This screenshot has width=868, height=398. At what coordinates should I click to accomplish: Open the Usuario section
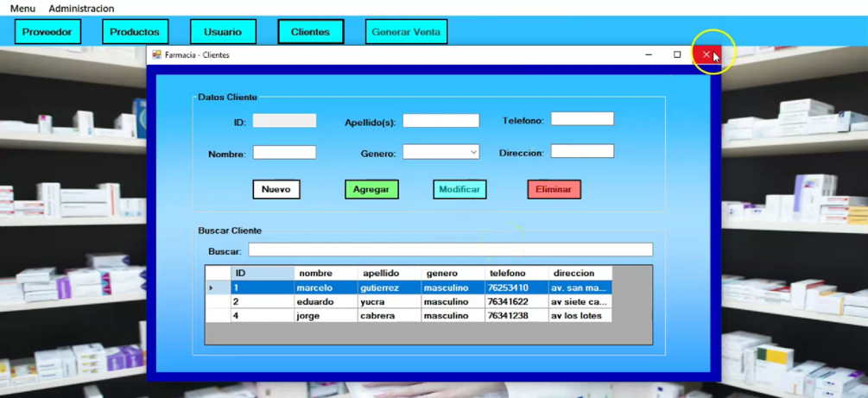pyautogui.click(x=223, y=32)
